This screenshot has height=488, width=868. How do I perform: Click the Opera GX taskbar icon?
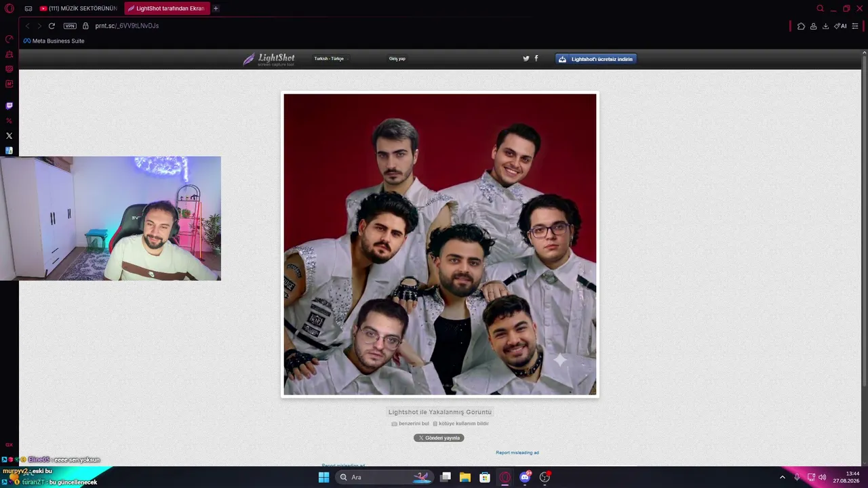coord(505,477)
